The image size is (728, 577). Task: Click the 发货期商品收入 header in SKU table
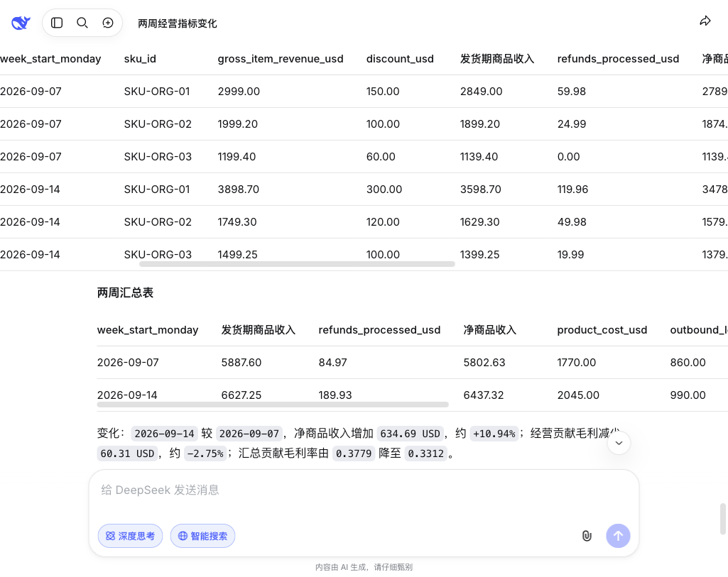(496, 59)
